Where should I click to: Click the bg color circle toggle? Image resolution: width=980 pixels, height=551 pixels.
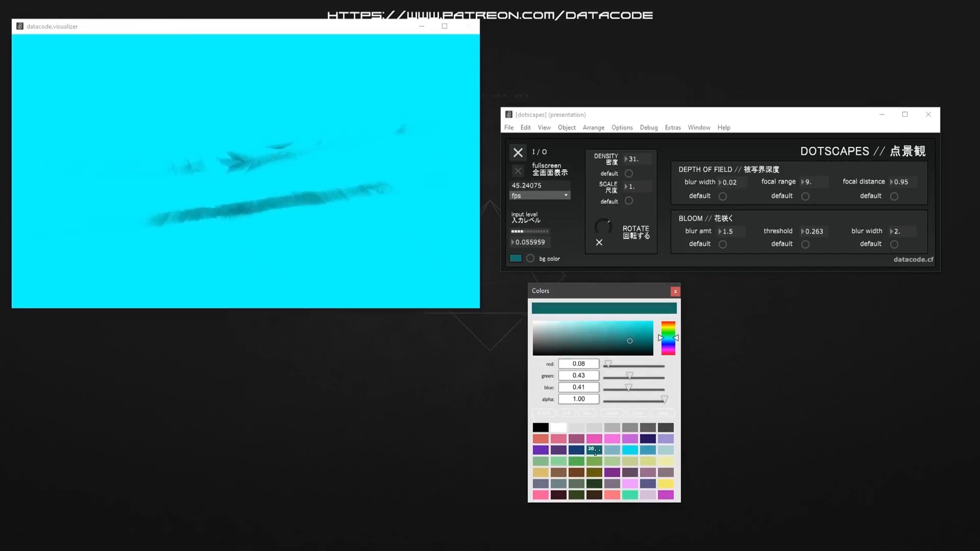pyautogui.click(x=530, y=258)
